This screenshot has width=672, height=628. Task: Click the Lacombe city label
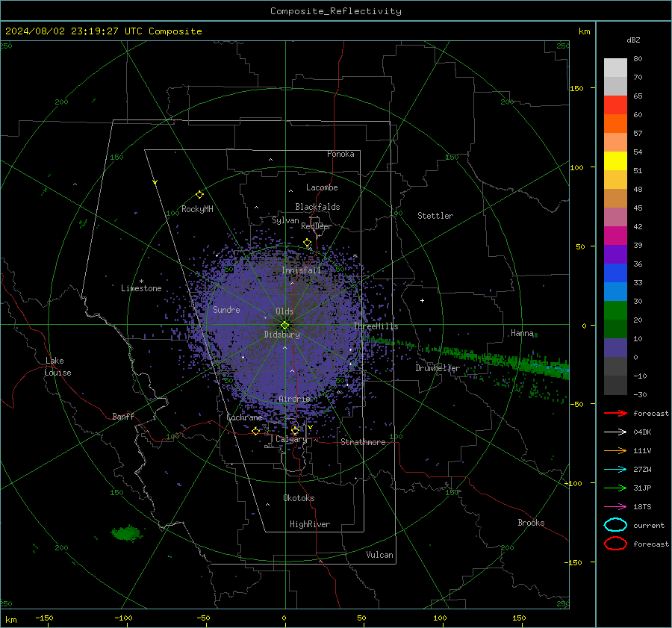coord(322,187)
